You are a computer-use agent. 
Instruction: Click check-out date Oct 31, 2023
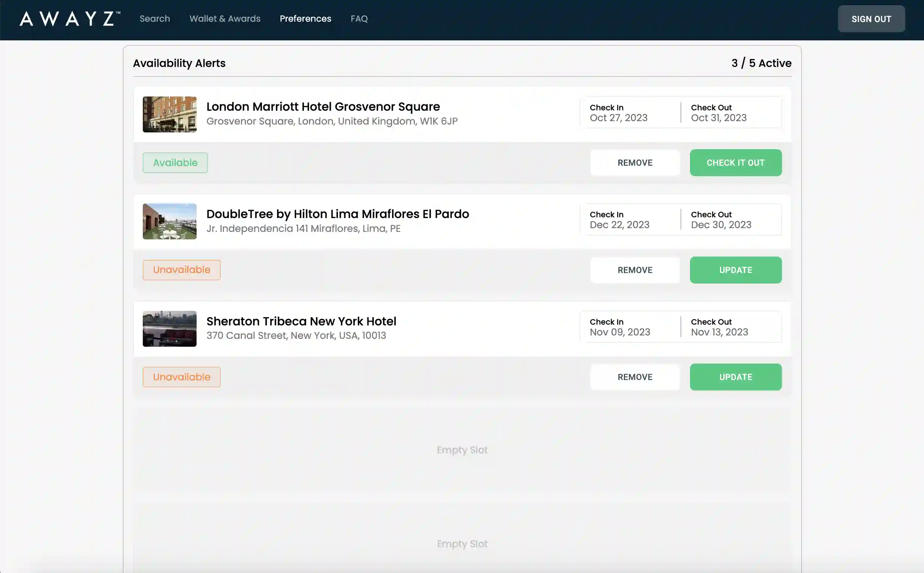pos(719,118)
